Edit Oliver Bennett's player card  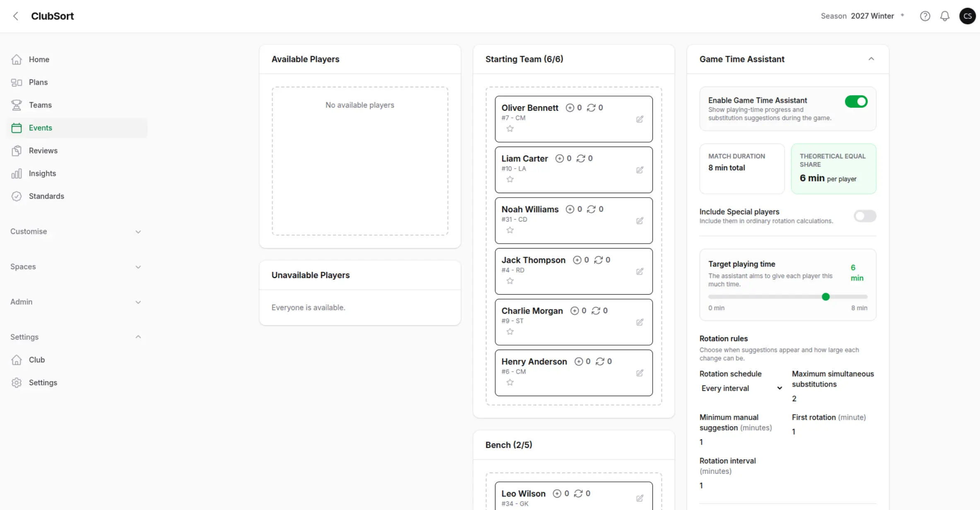640,119
